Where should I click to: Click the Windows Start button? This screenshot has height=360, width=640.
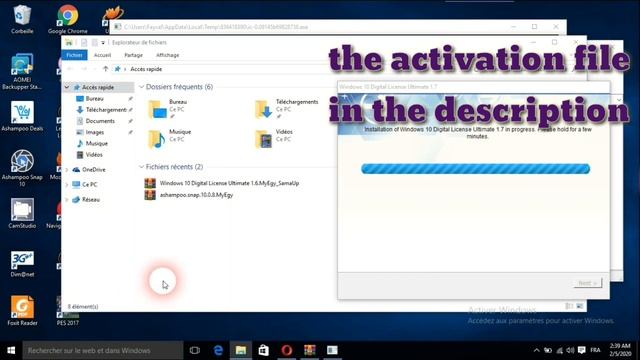pyautogui.click(x=11, y=350)
